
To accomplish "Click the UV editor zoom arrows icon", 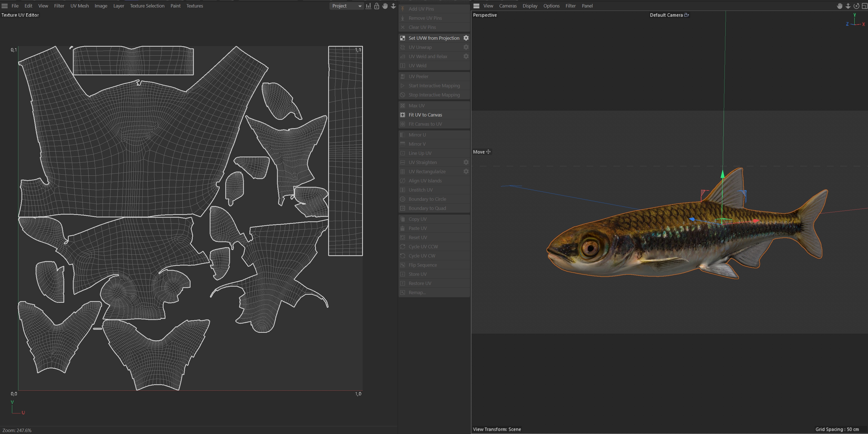I will tap(393, 6).
